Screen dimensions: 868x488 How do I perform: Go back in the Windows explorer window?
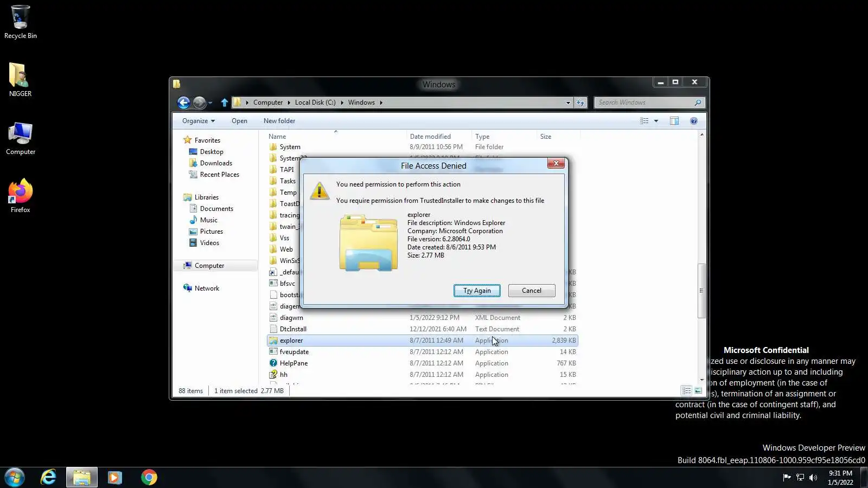coord(183,102)
